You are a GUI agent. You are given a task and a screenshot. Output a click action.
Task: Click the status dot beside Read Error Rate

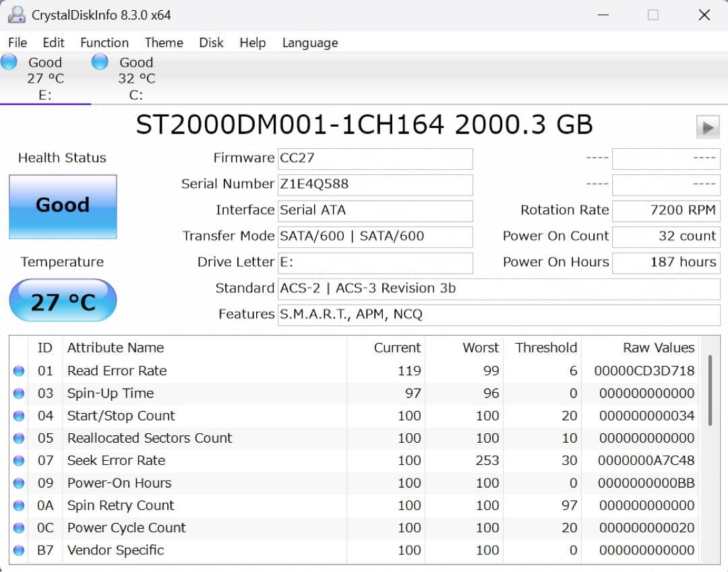click(x=18, y=371)
